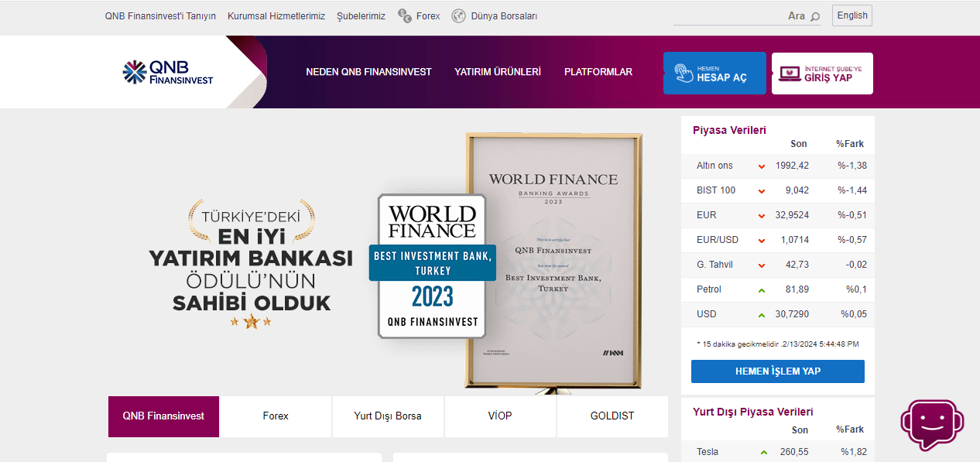Click the Petrol row label

coord(709,289)
